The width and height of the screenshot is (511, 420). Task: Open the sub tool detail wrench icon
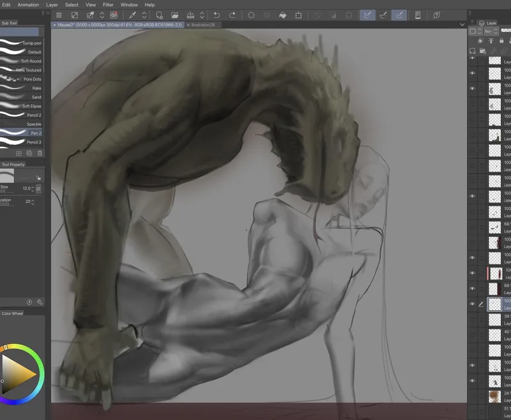pyautogui.click(x=40, y=302)
